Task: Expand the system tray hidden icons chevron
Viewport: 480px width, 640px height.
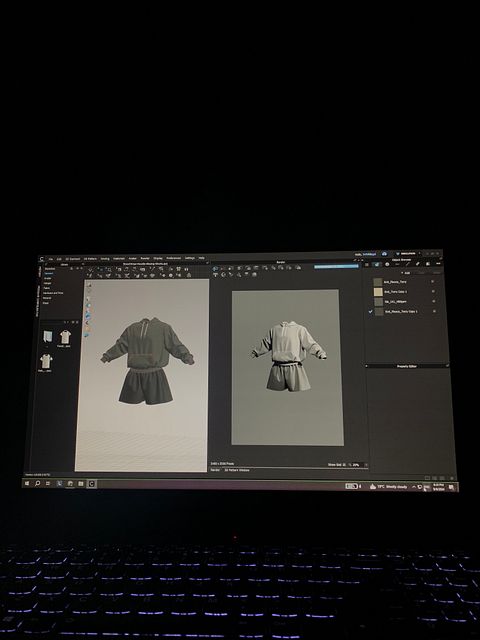Action: [x=414, y=487]
